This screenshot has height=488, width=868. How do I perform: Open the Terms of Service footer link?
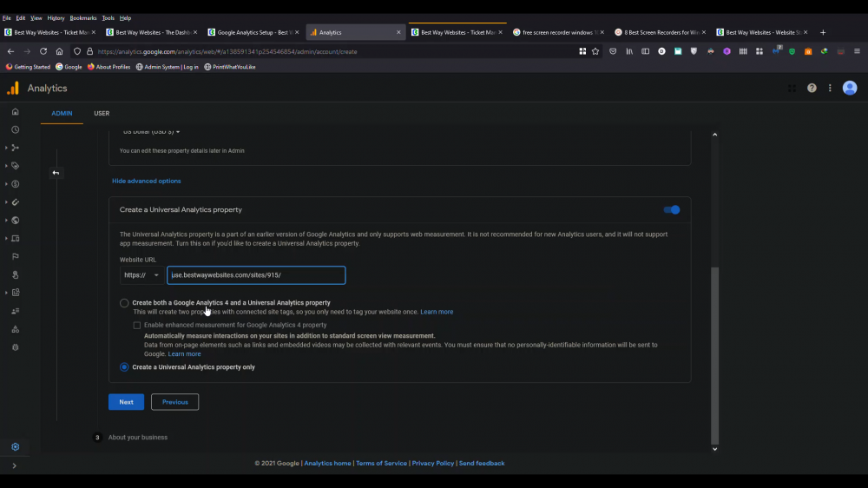[381, 463]
